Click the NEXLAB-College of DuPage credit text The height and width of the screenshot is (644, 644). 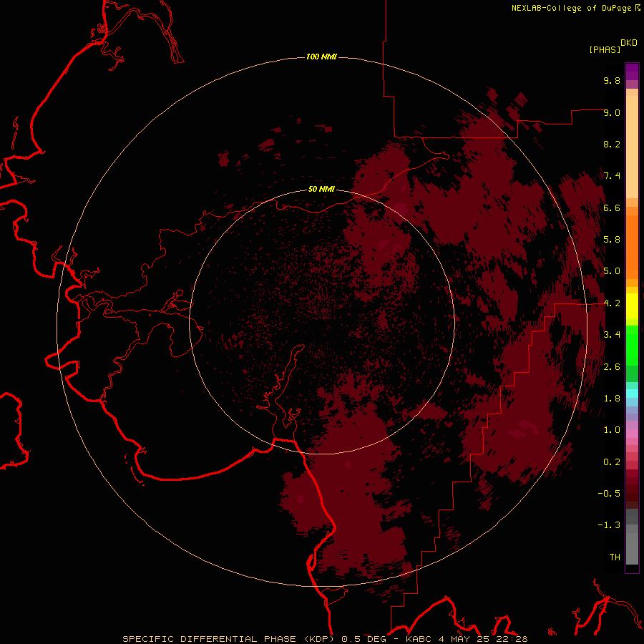pos(571,8)
